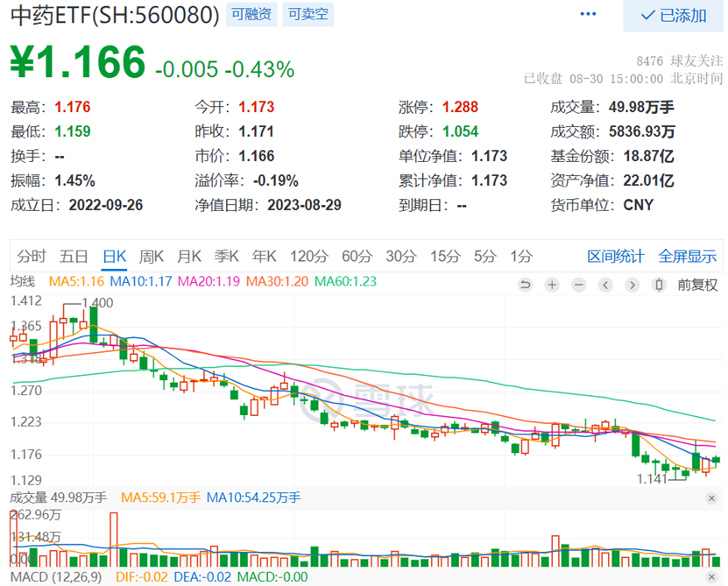Click the 1.400 high marker on chart
The width and height of the screenshot is (728, 586).
97,303
